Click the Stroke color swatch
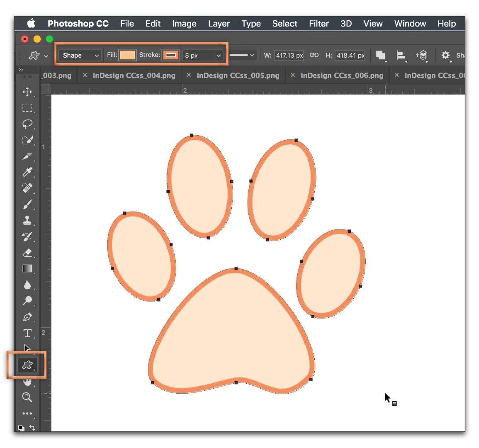479x448 pixels. point(170,55)
